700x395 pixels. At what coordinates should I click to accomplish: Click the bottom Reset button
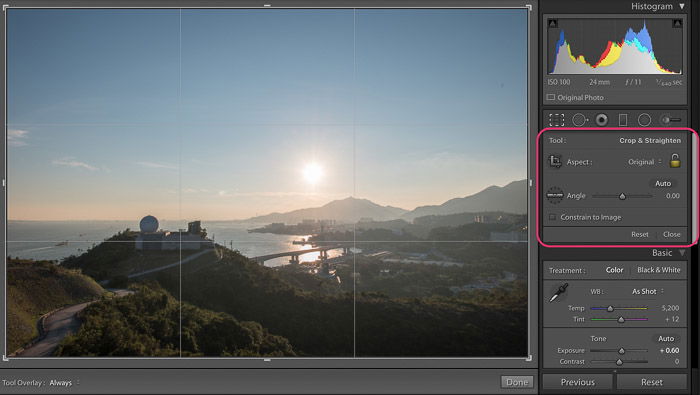(652, 383)
